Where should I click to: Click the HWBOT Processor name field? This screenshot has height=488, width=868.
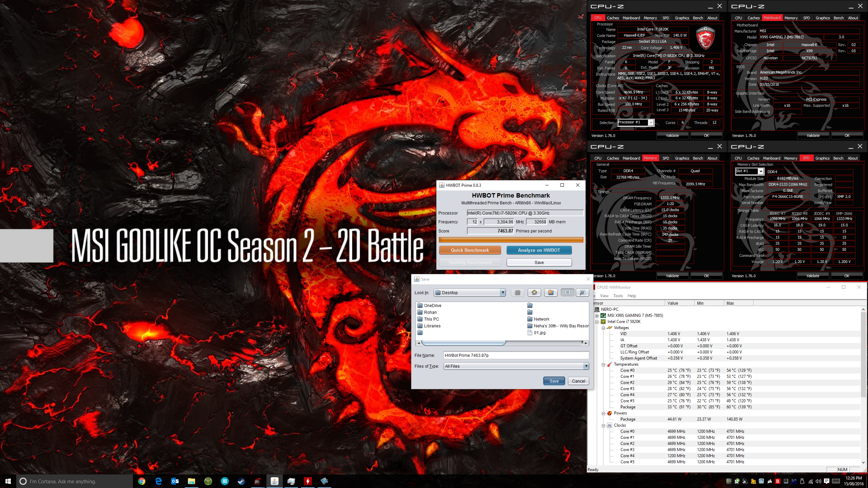click(x=525, y=213)
